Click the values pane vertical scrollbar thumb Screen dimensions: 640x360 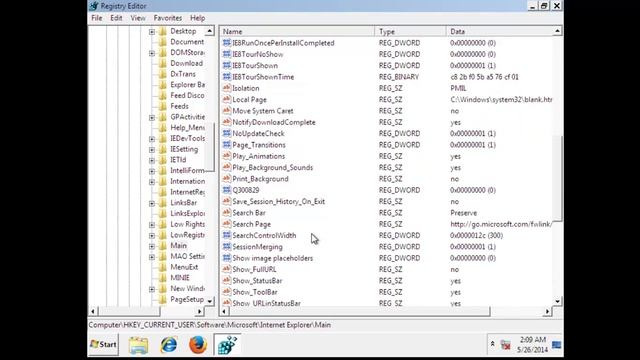click(558, 179)
